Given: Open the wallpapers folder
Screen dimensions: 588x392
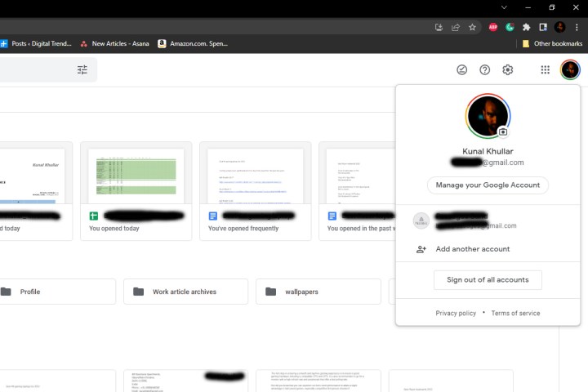Looking at the screenshot, I should pos(318,292).
